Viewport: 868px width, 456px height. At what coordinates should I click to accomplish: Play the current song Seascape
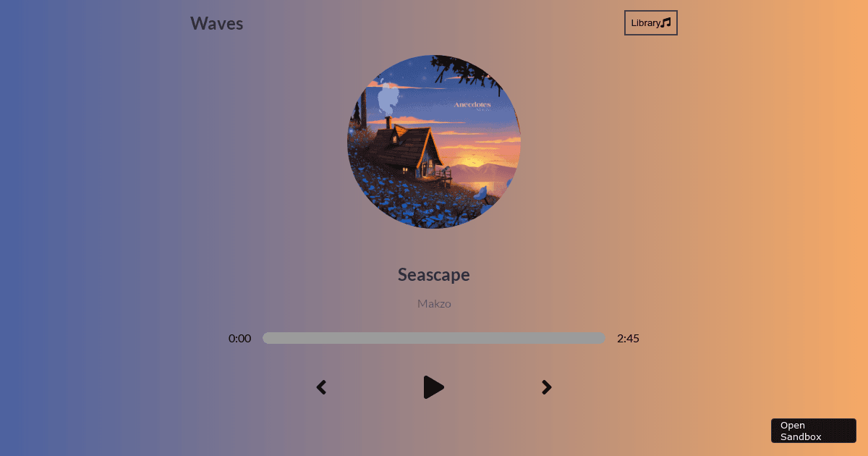[x=434, y=387]
